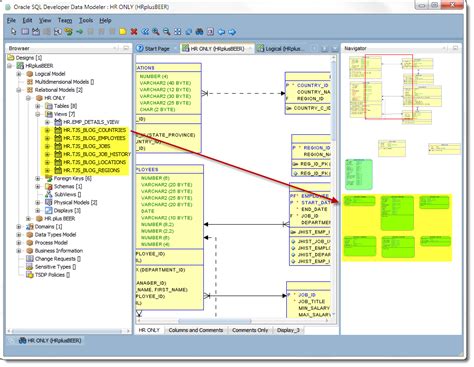Viewport: 474px width, 367px height.
Task: Collapse the HRplusBEER design node
Action: pos(10,66)
